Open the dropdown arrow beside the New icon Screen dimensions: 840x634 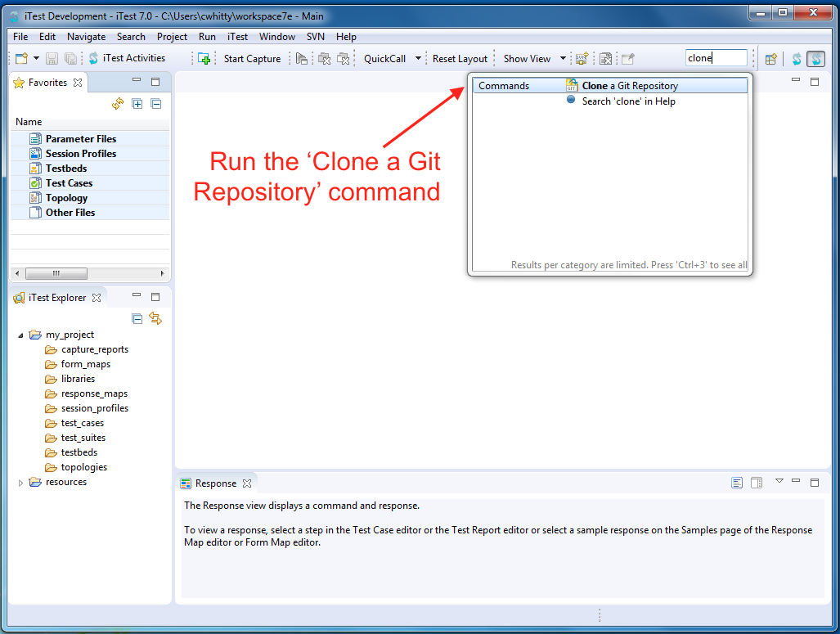[x=37, y=58]
